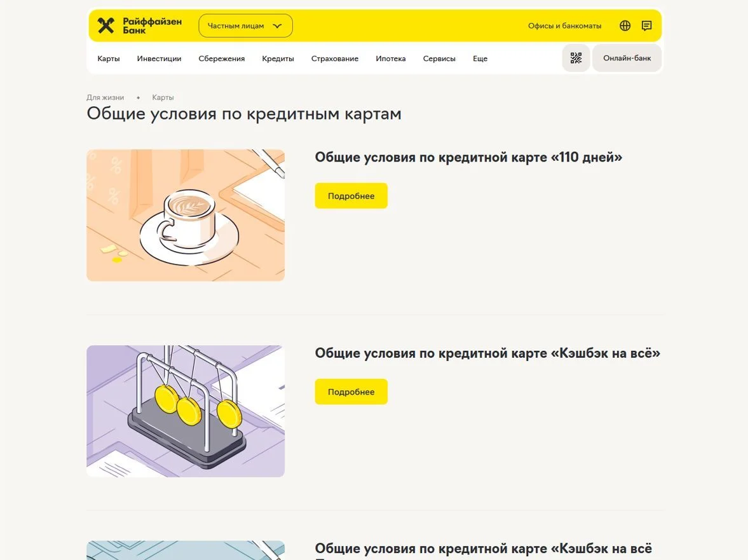Open the Кредиты menu item

(x=278, y=58)
